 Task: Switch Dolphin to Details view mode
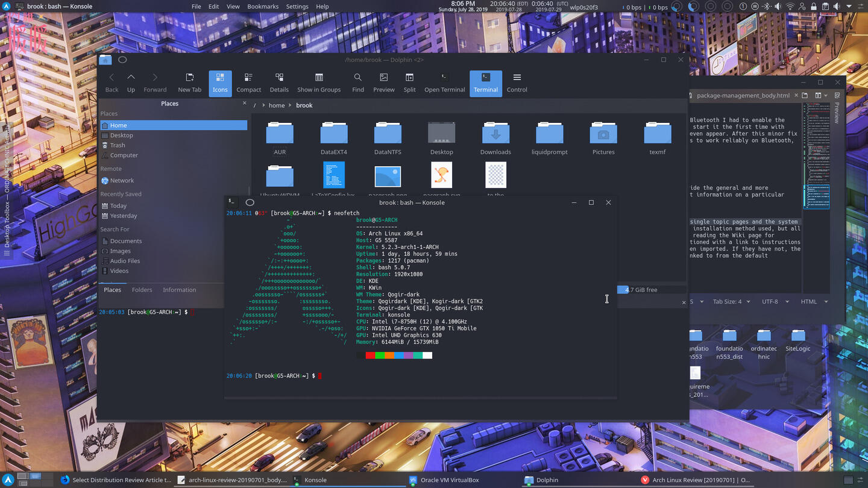279,83
